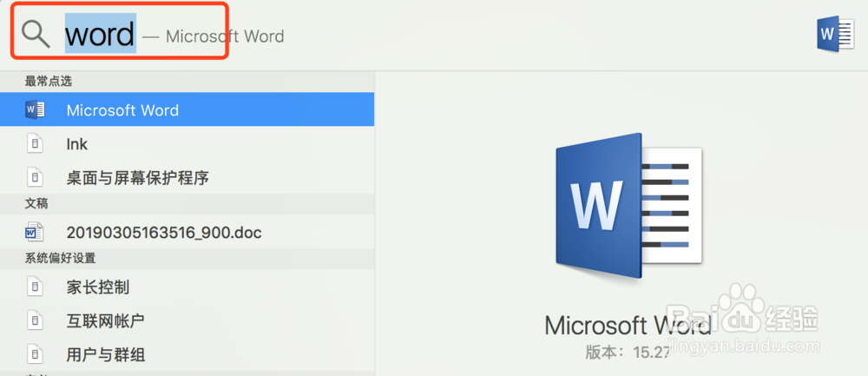
Task: Click the icon next to 家长控制
Action: [35, 287]
